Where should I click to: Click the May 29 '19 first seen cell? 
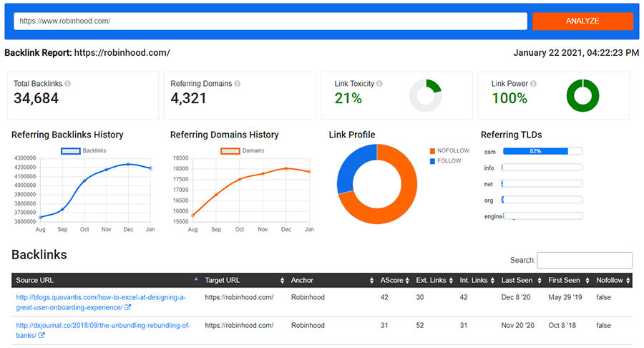(x=565, y=297)
